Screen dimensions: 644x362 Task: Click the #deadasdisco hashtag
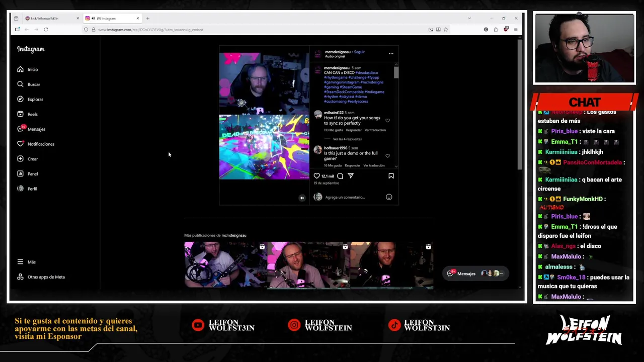coord(367,73)
